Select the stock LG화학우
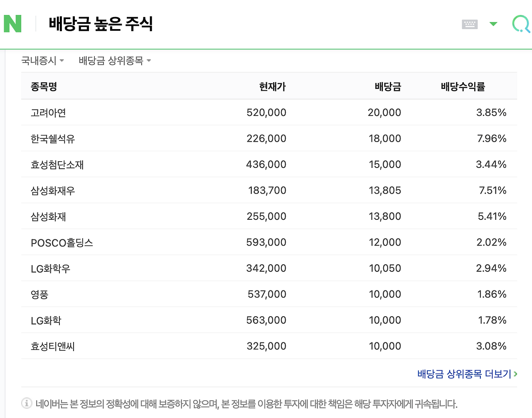This screenshot has width=532, height=418. 51,268
